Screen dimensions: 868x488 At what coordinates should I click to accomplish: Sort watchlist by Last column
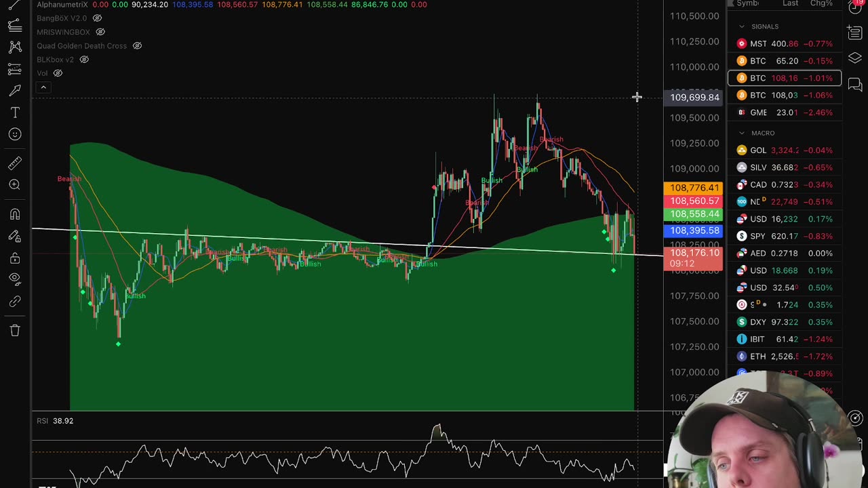pyautogui.click(x=790, y=3)
